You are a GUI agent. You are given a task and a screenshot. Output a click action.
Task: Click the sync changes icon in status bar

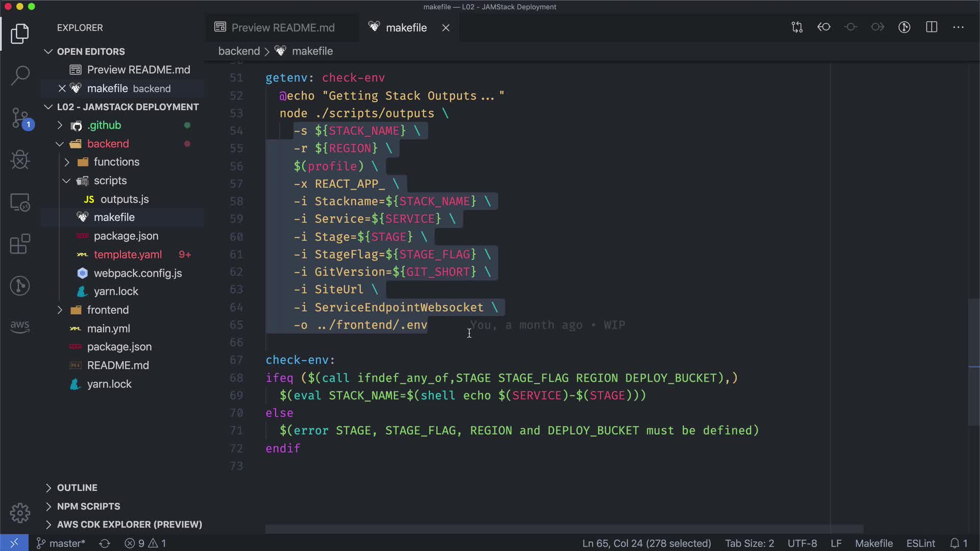click(x=105, y=543)
